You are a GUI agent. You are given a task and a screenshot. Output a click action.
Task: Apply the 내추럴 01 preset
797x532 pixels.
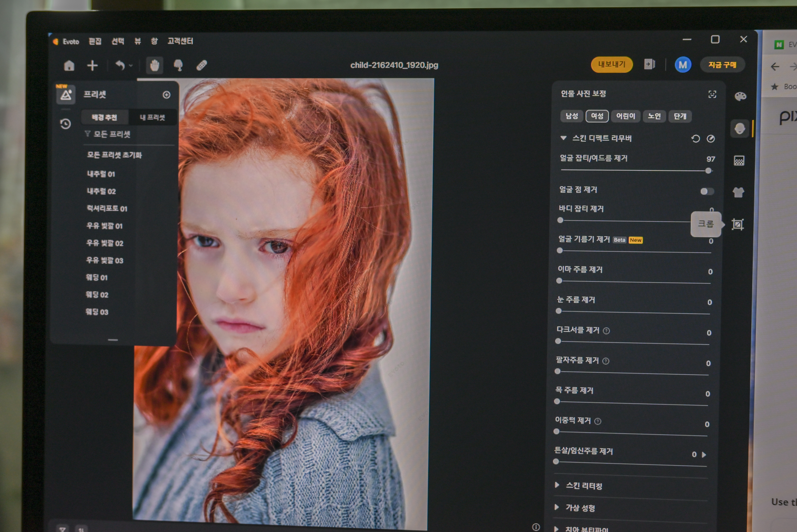(101, 174)
